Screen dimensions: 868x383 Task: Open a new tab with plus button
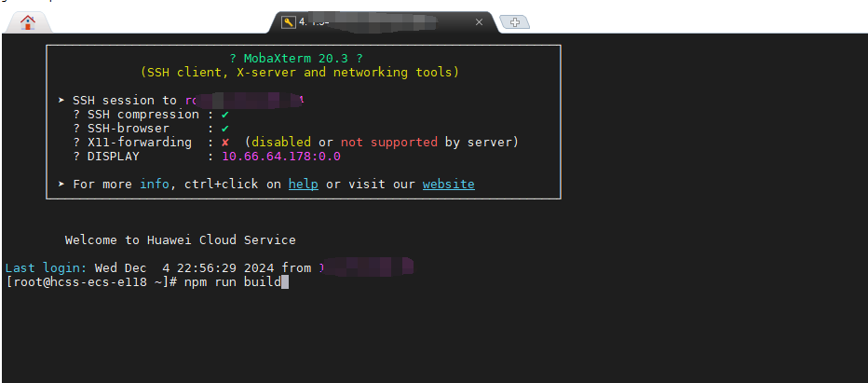(x=515, y=22)
